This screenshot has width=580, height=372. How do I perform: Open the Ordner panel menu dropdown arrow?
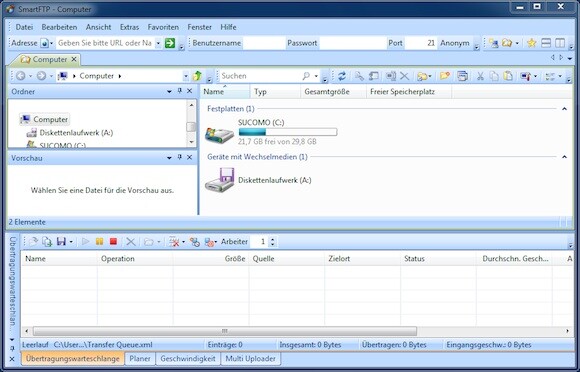169,91
